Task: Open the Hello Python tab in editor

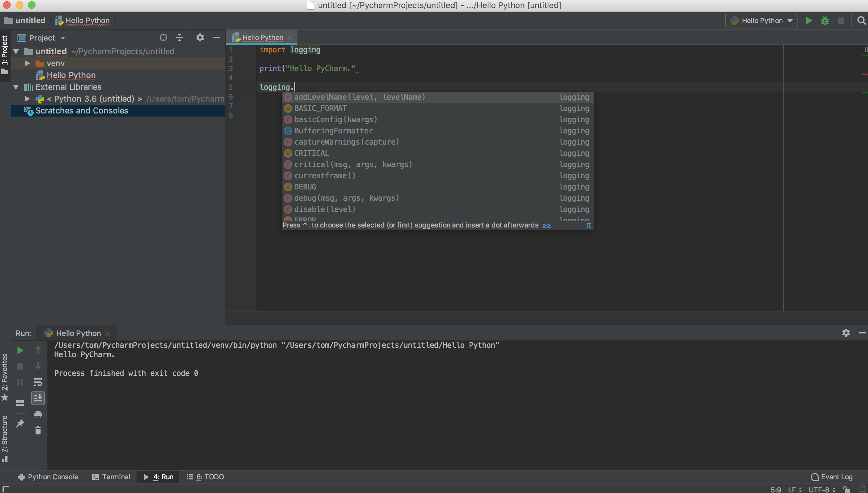Action: coord(263,37)
